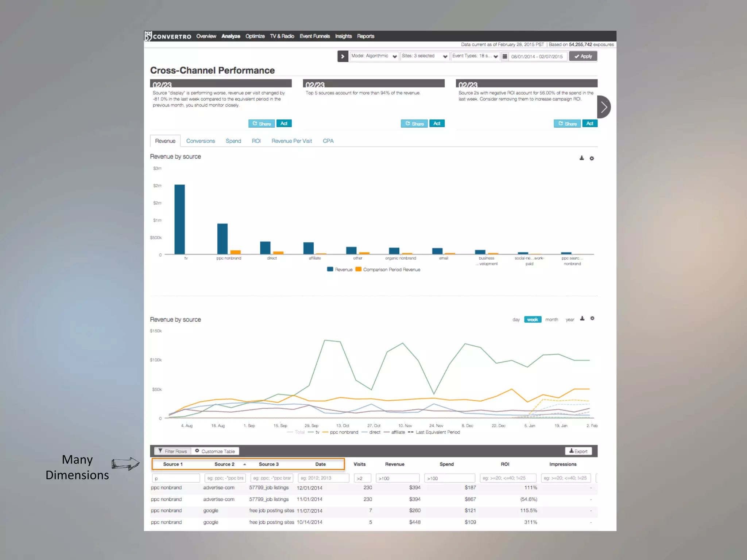Click the calendar icon beside date range
Viewport: 747px width, 560px height.
[505, 57]
